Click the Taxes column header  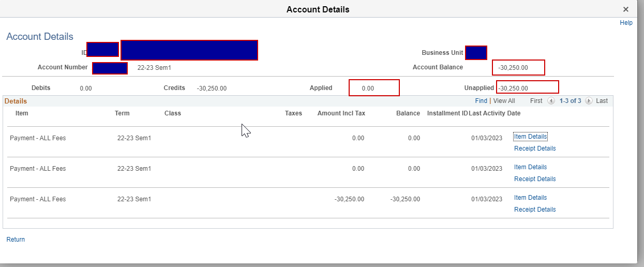(x=293, y=113)
